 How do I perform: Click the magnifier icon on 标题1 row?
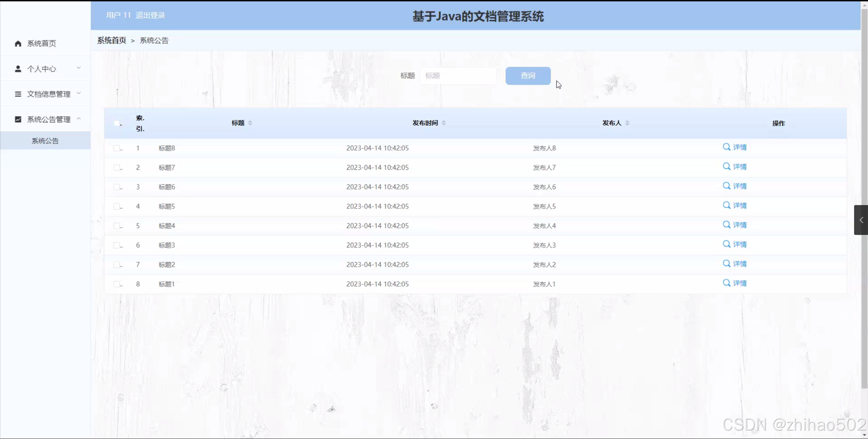pyautogui.click(x=726, y=283)
